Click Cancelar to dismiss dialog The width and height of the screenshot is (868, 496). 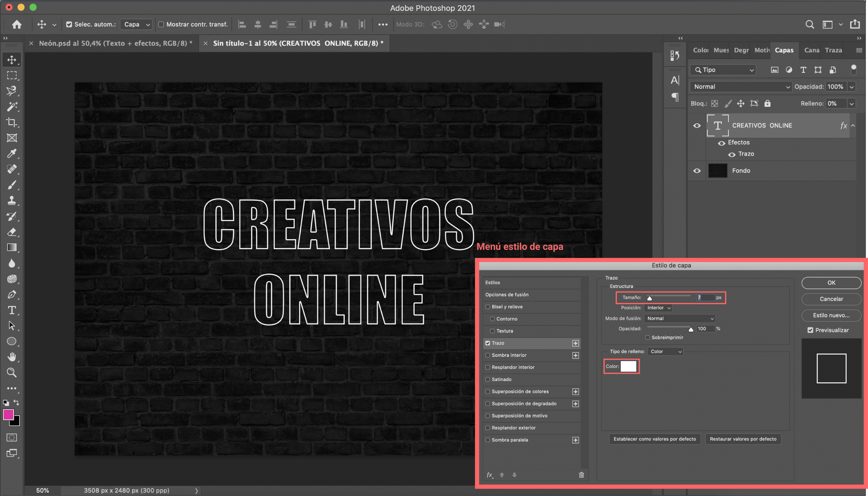coord(831,299)
